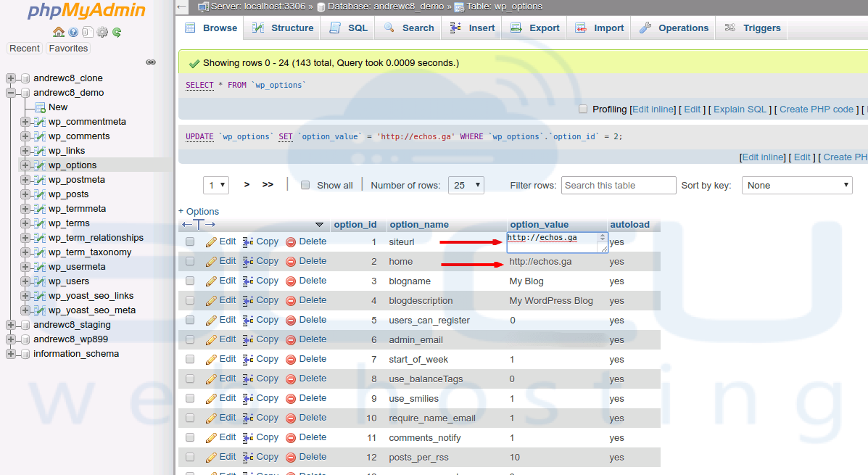Click the server icon in the breadcrumb
The height and width of the screenshot is (475, 868).
click(203, 7)
